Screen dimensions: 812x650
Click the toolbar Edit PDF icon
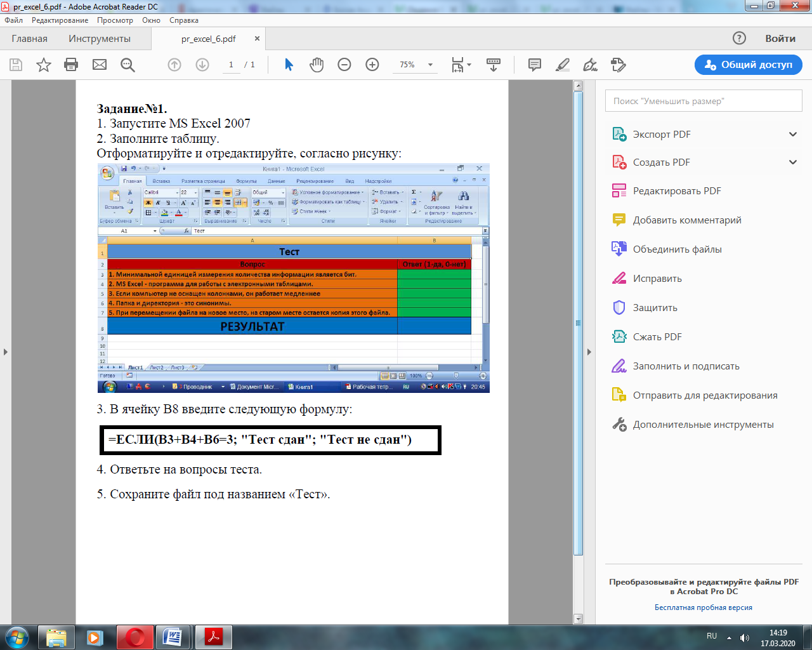coord(619,65)
